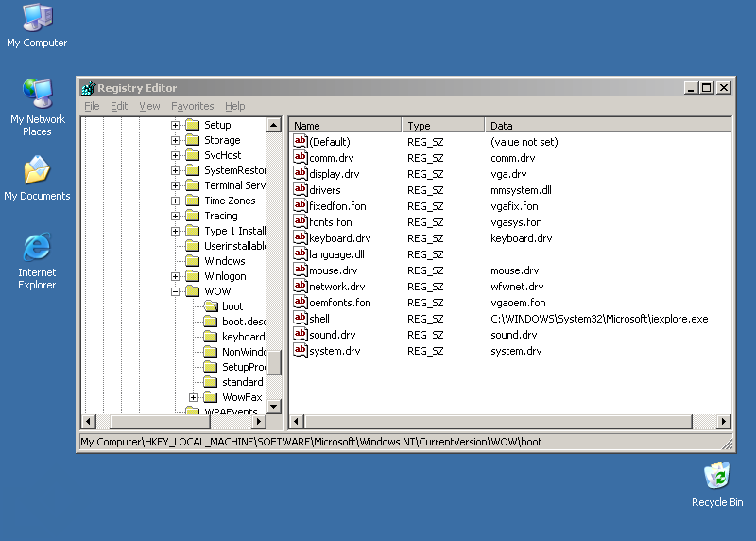The width and height of the screenshot is (756, 541).
Task: Open the Help menu
Action: tap(234, 106)
